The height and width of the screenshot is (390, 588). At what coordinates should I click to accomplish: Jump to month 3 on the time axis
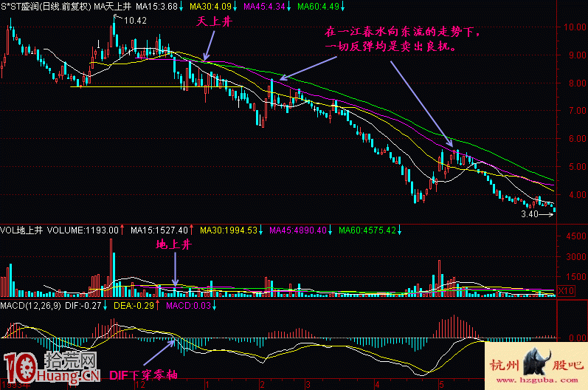click(x=308, y=385)
